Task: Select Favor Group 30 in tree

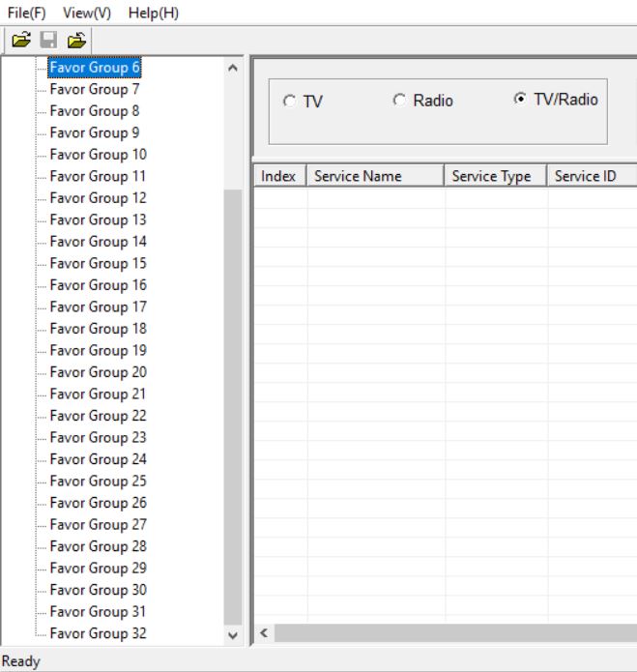Action: [x=98, y=590]
